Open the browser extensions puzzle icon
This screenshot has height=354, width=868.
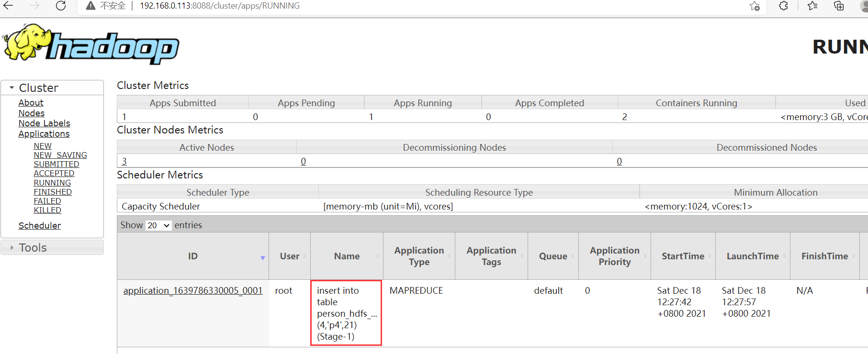pos(784,6)
